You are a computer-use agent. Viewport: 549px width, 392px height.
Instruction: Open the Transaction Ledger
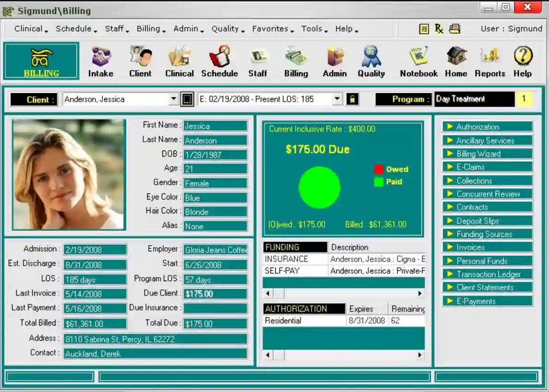(487, 274)
